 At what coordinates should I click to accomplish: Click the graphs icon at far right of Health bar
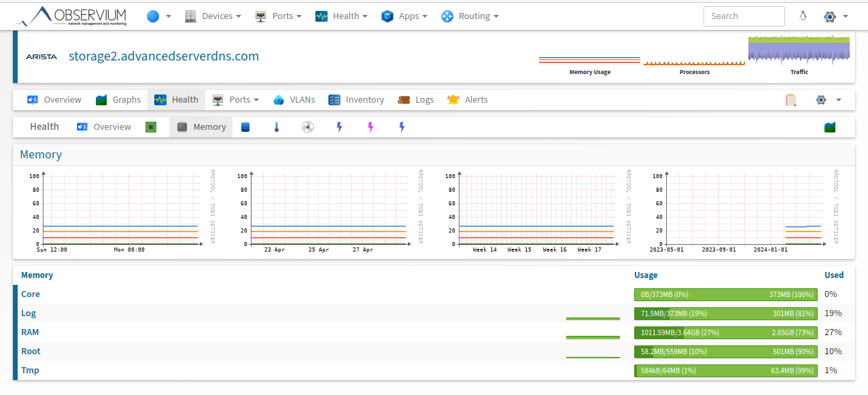pos(829,127)
